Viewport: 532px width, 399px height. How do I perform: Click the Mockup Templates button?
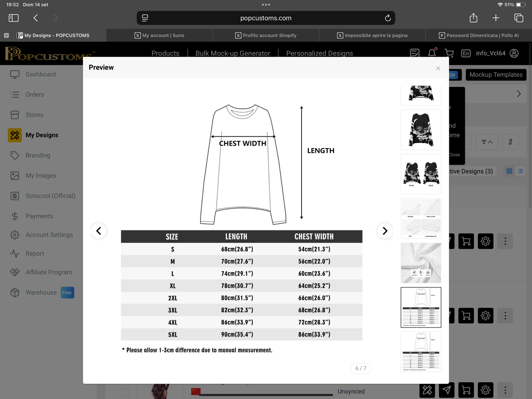coord(496,75)
